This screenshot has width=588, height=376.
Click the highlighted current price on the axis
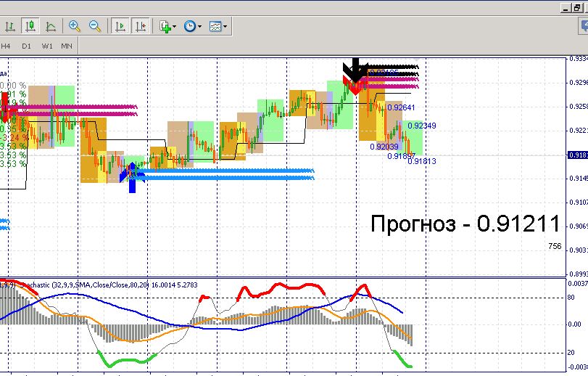coord(578,155)
